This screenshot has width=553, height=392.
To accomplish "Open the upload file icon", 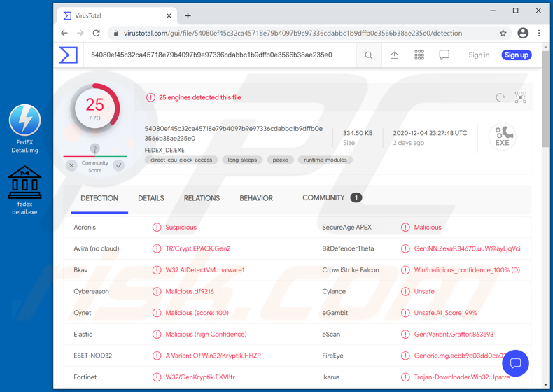I will pyautogui.click(x=394, y=55).
